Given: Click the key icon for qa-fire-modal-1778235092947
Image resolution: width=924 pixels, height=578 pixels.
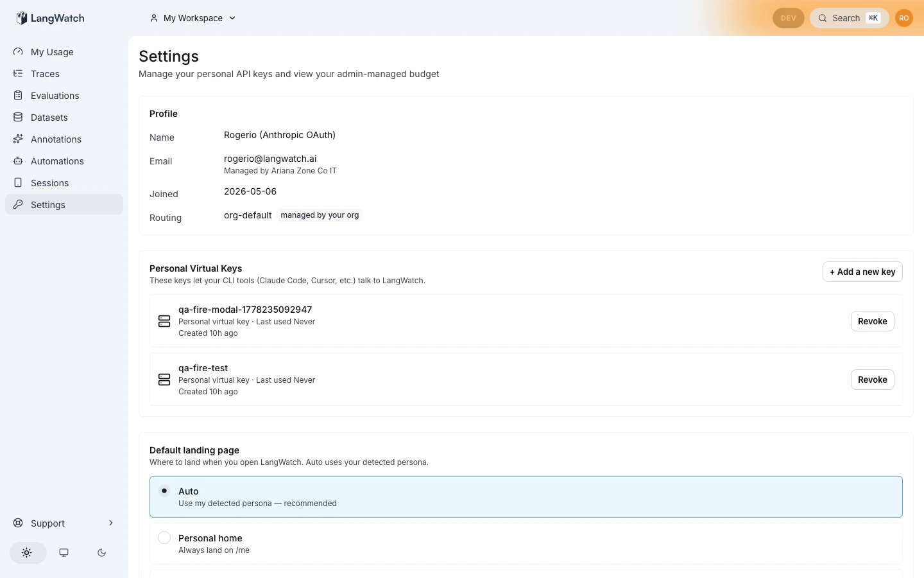Looking at the screenshot, I should (164, 321).
